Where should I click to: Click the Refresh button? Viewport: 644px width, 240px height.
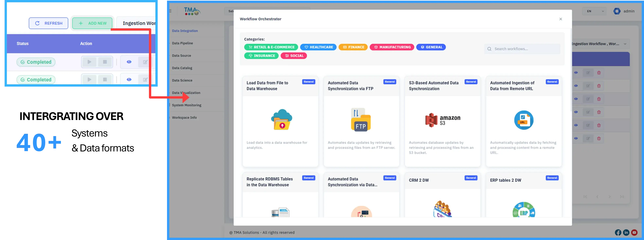48,23
